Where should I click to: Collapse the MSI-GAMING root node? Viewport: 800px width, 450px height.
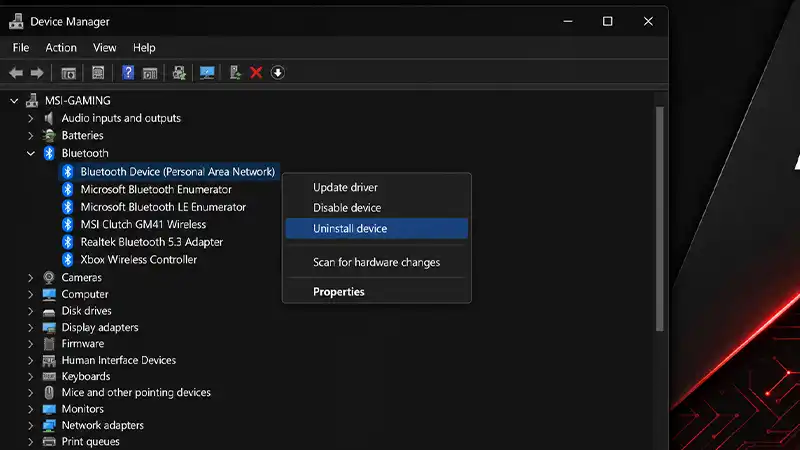tap(14, 101)
